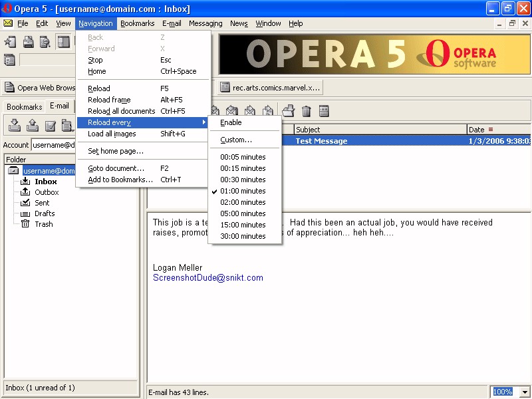
Task: Open the File menu
Action: (x=23, y=23)
